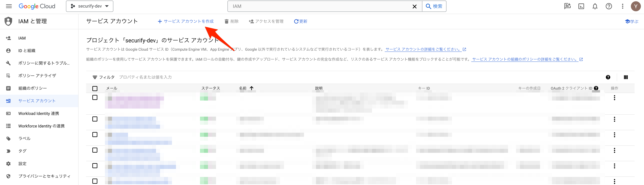Activate Cloud Shell terminal icon
Viewport: 644px width, 185px height.
(581, 6)
